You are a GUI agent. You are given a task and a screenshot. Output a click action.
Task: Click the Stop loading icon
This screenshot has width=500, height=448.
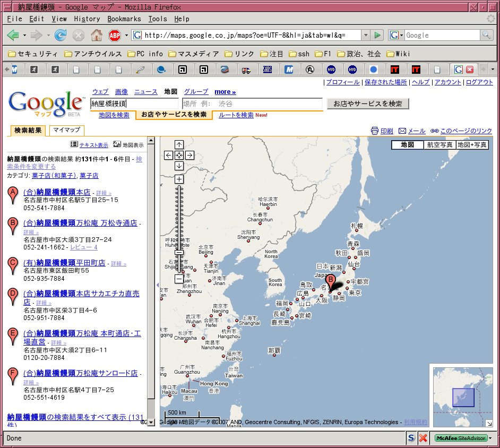(78, 35)
